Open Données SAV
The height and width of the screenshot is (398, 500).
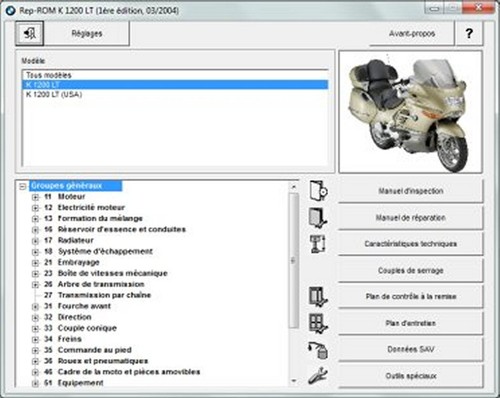click(x=411, y=350)
